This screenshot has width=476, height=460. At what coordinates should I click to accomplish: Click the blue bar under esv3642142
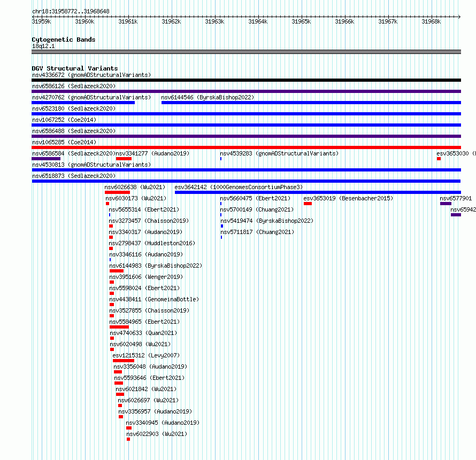(318, 192)
